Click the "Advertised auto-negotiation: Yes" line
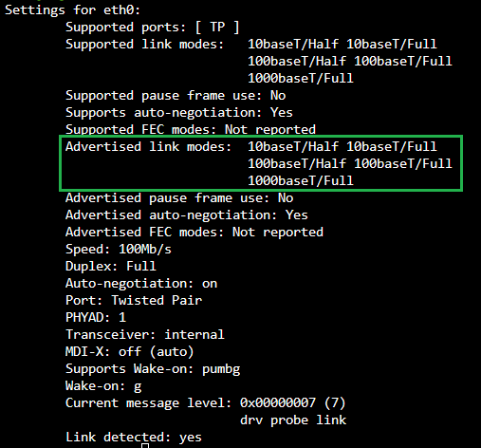The image size is (481, 448). 187,215
